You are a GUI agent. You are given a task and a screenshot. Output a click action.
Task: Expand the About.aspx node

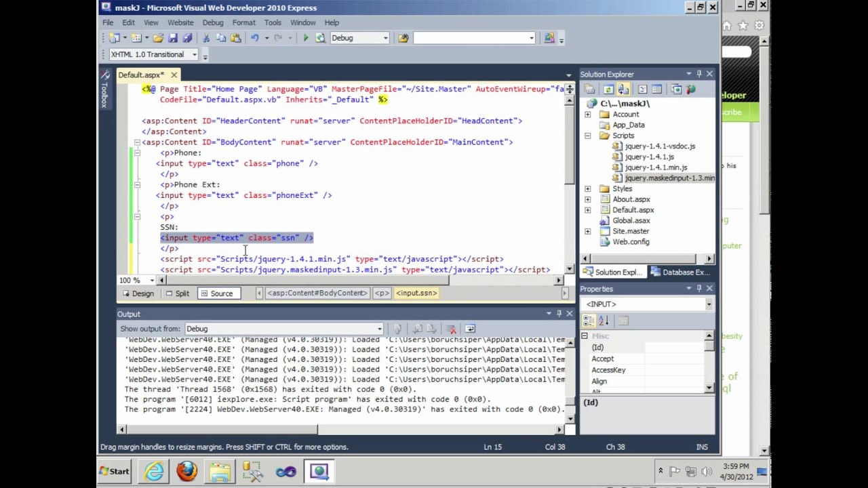[587, 199]
